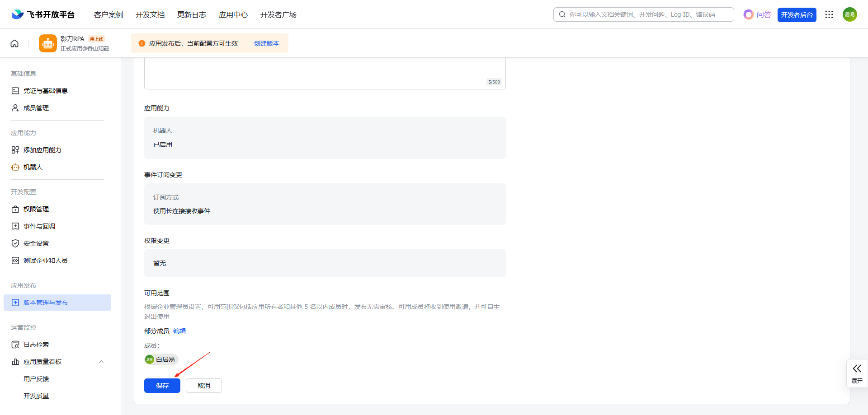Go to 成员管理 page
The height and width of the screenshot is (415, 868).
click(x=36, y=108)
